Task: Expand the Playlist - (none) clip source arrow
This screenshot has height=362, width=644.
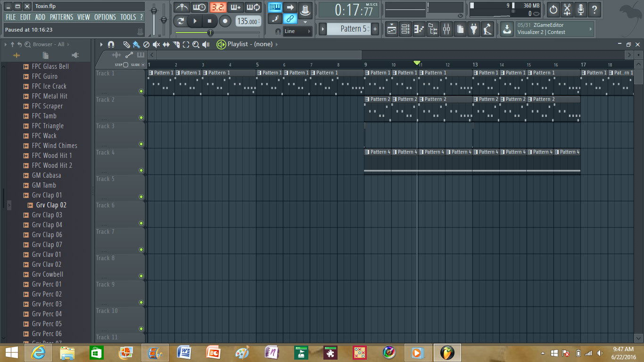Action: 277,44
